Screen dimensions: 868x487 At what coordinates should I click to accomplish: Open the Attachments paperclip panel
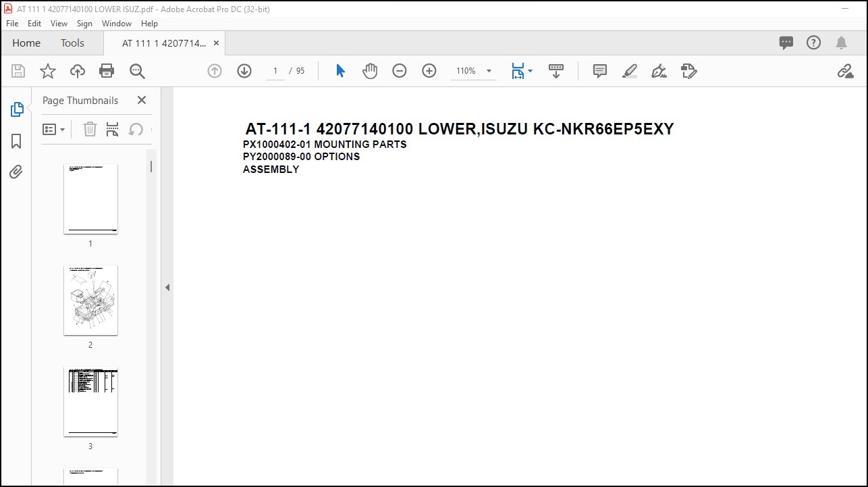click(x=17, y=172)
